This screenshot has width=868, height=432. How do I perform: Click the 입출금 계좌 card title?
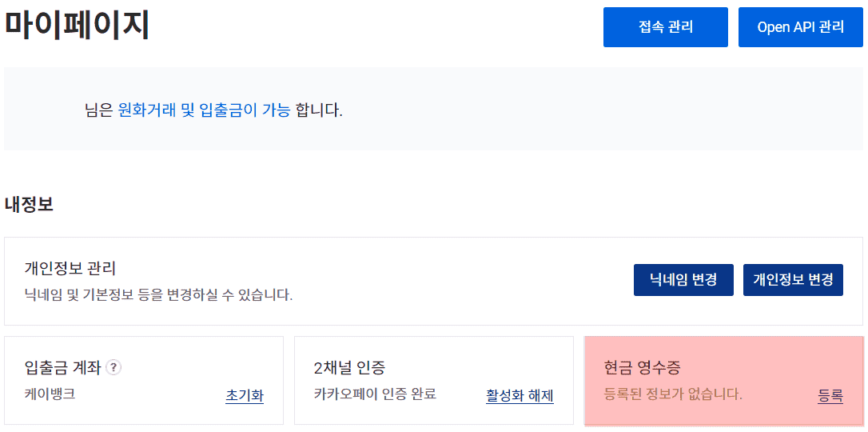click(63, 368)
